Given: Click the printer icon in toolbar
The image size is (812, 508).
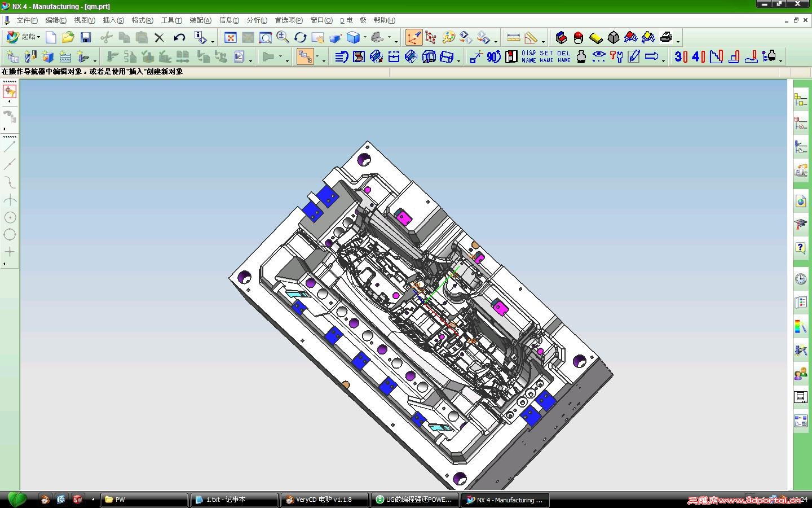Looking at the screenshot, I should click(x=666, y=37).
